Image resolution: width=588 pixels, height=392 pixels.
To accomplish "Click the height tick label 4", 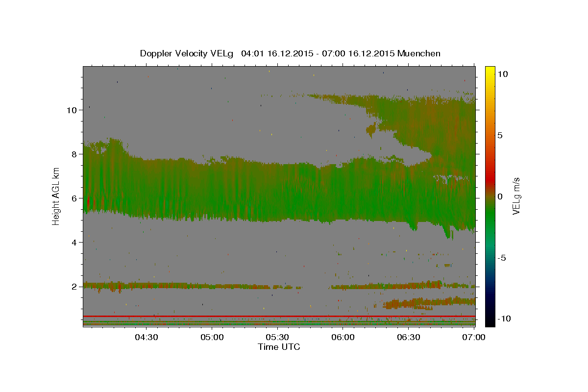I will click(73, 243).
